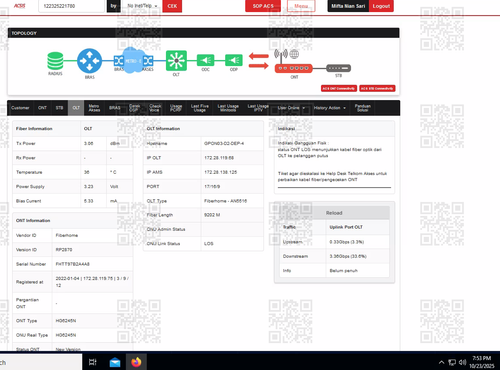Switch to the STB tab
The height and width of the screenshot is (370, 500).
59,108
